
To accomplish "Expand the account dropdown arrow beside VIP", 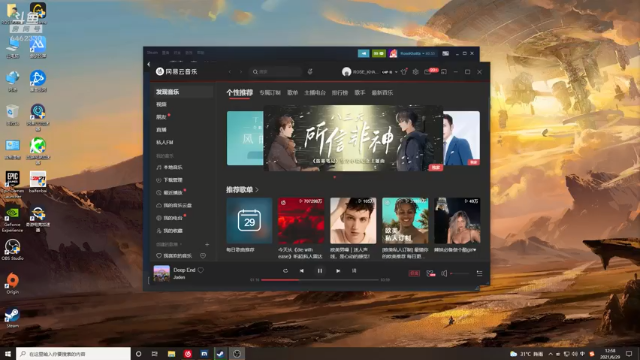I will [396, 72].
